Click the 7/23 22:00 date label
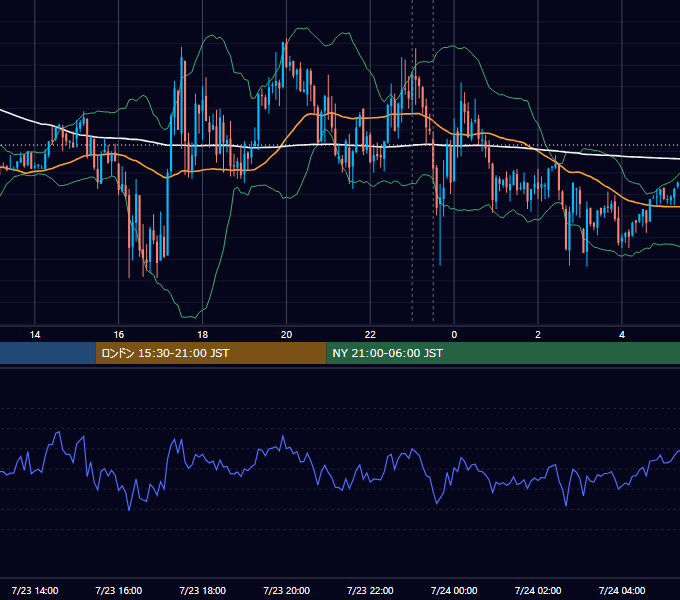Screen dimensions: 680x600 [x=370, y=590]
